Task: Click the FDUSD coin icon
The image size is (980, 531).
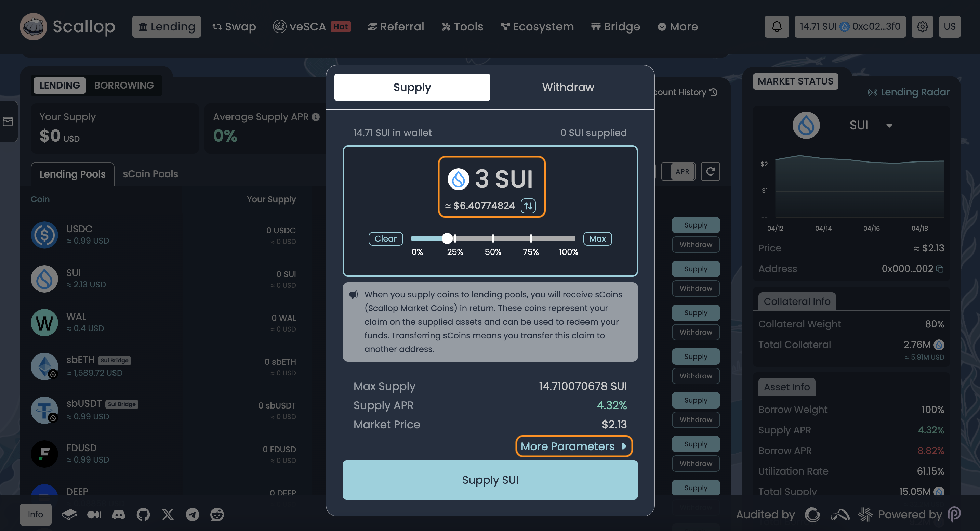Action: point(44,454)
